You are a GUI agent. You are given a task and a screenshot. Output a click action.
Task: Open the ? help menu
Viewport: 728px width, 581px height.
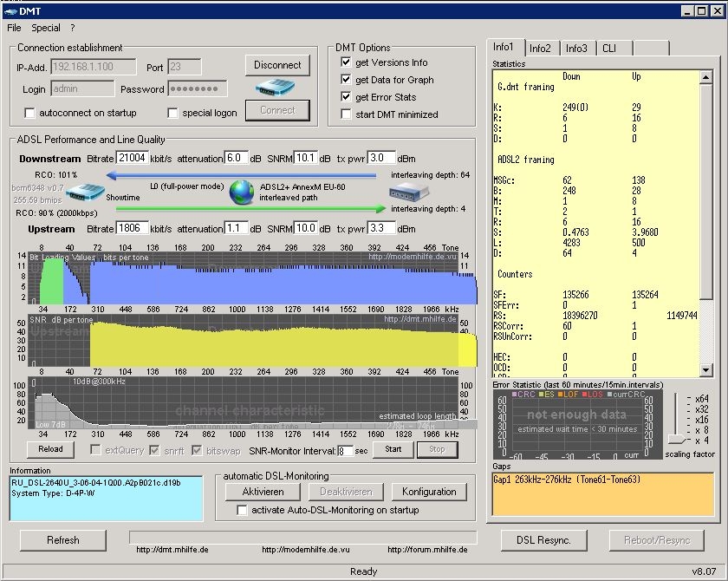[x=73, y=28]
